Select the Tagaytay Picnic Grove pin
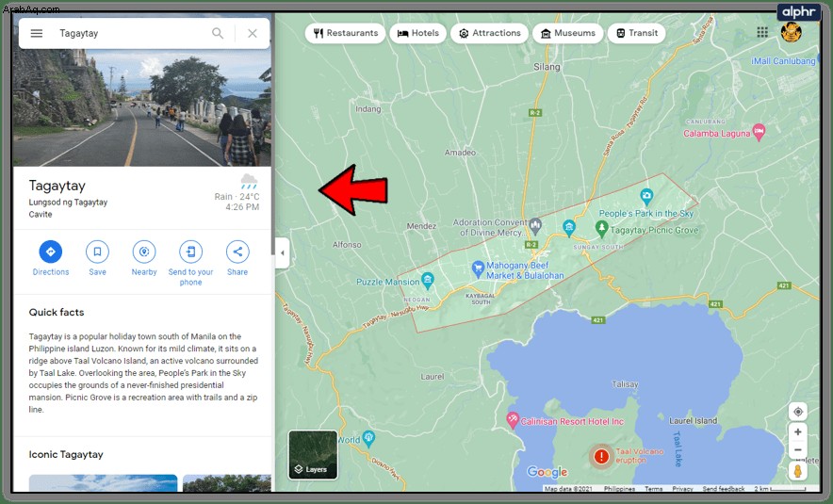Image resolution: width=833 pixels, height=504 pixels. coord(601,230)
